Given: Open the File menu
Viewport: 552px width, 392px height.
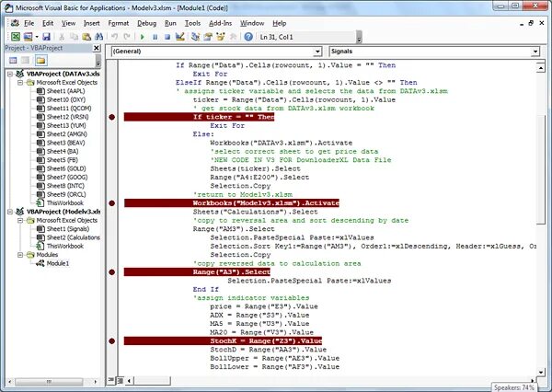Looking at the screenshot, I should point(29,23).
